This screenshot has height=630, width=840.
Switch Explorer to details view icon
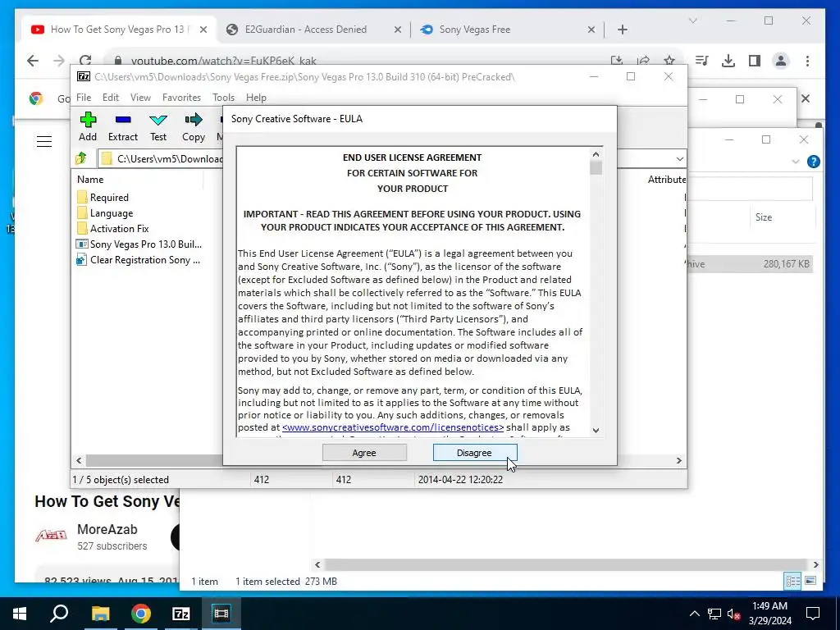coord(793,581)
